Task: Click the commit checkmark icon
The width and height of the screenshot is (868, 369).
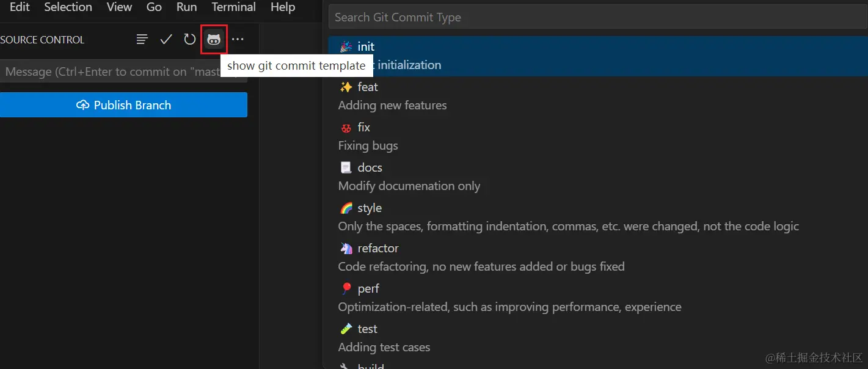Action: point(166,40)
